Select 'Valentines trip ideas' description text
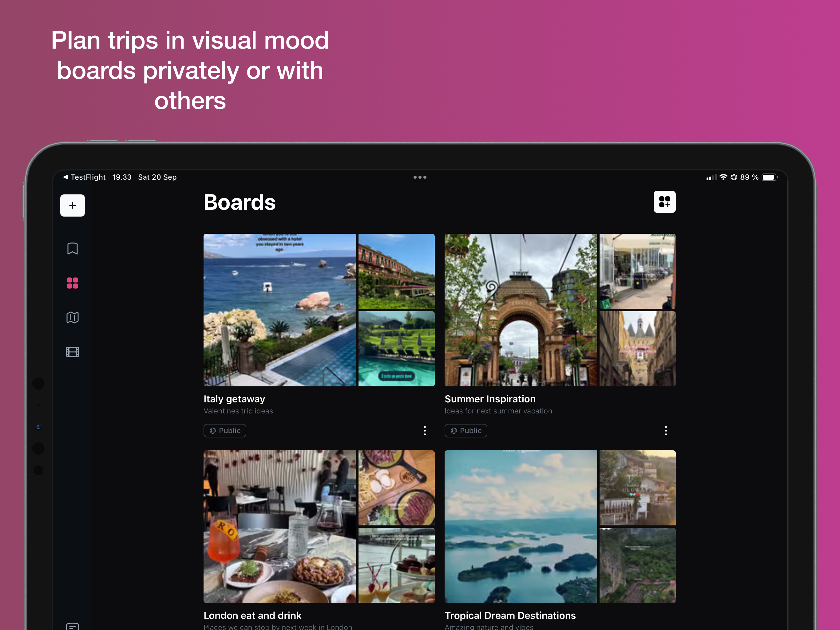This screenshot has height=630, width=840. coord(238,411)
